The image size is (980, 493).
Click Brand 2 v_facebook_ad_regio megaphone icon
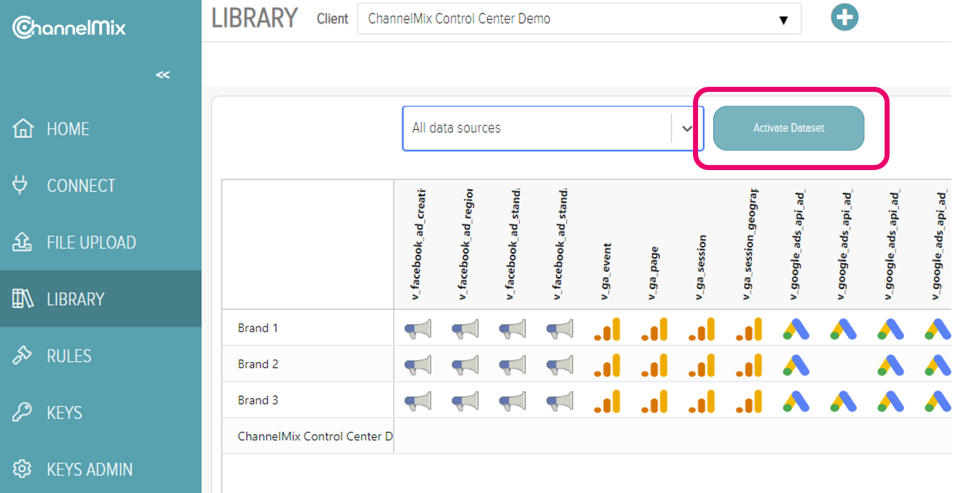pyautogui.click(x=466, y=365)
